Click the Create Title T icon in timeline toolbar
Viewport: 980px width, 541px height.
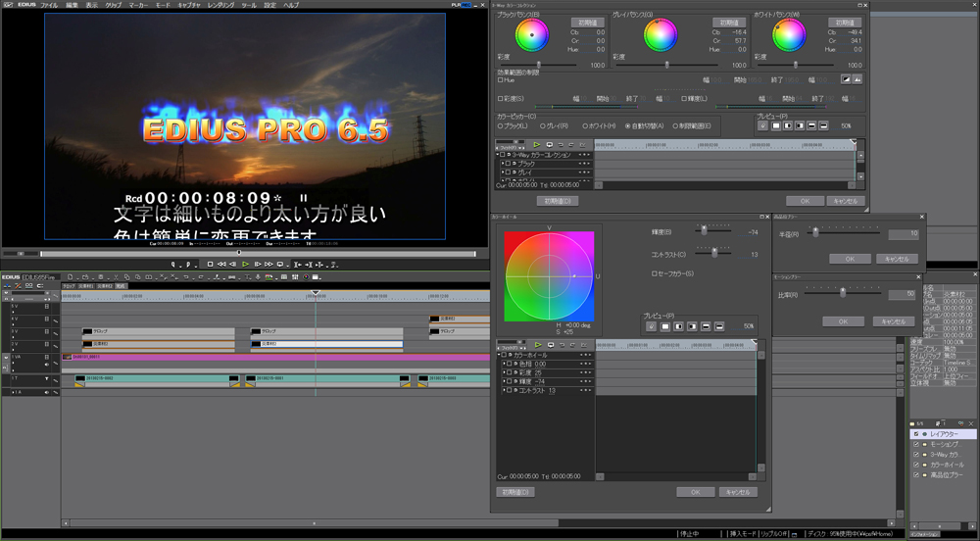248,276
